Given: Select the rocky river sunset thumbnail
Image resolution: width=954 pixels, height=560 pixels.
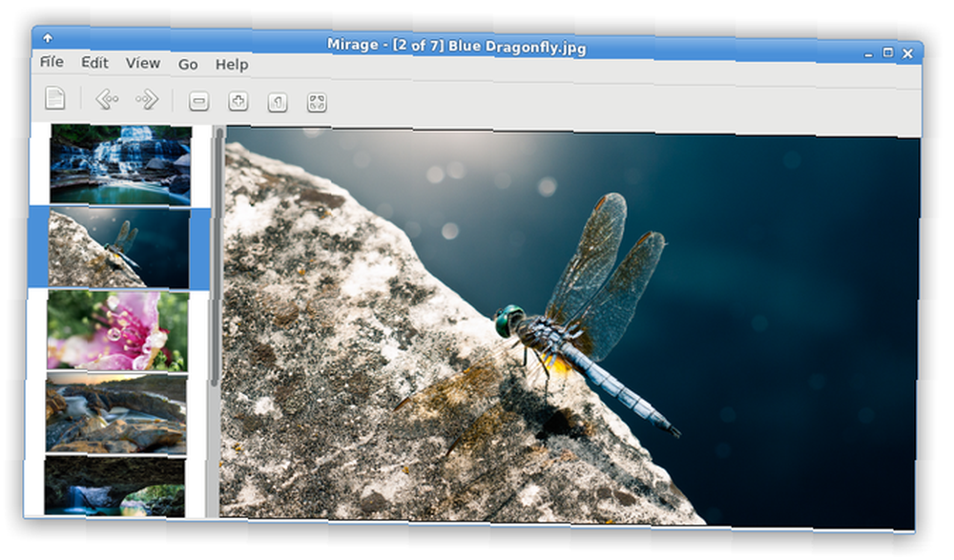Looking at the screenshot, I should (116, 414).
